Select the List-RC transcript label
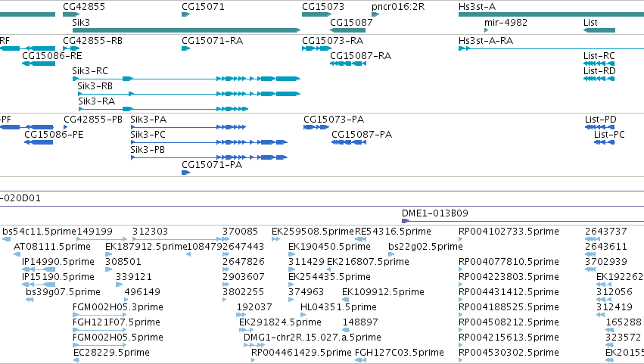This screenshot has width=644, height=364. click(x=599, y=56)
